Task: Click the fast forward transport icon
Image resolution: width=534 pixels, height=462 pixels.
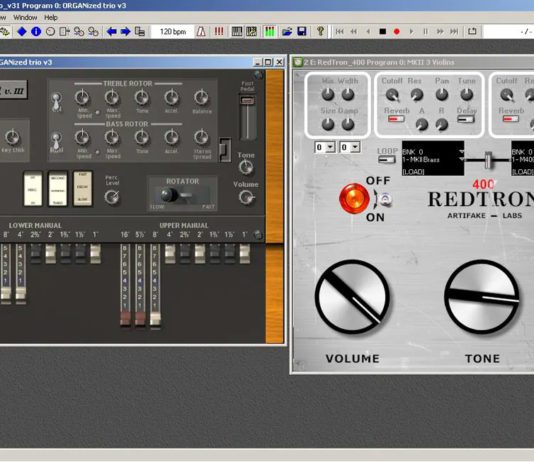Action: 440,32
